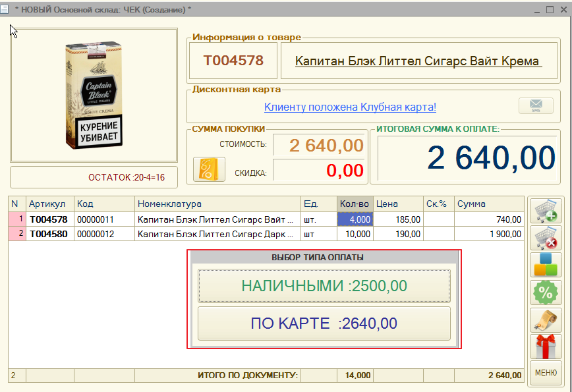The image size is (572, 392).
Task: Click the Цена column header
Action: click(398, 204)
